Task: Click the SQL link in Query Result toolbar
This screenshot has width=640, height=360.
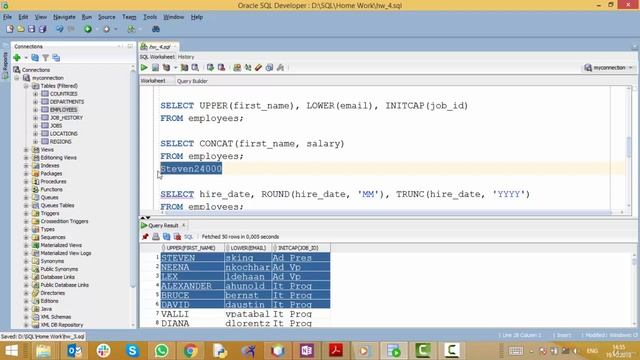Action: click(188, 237)
